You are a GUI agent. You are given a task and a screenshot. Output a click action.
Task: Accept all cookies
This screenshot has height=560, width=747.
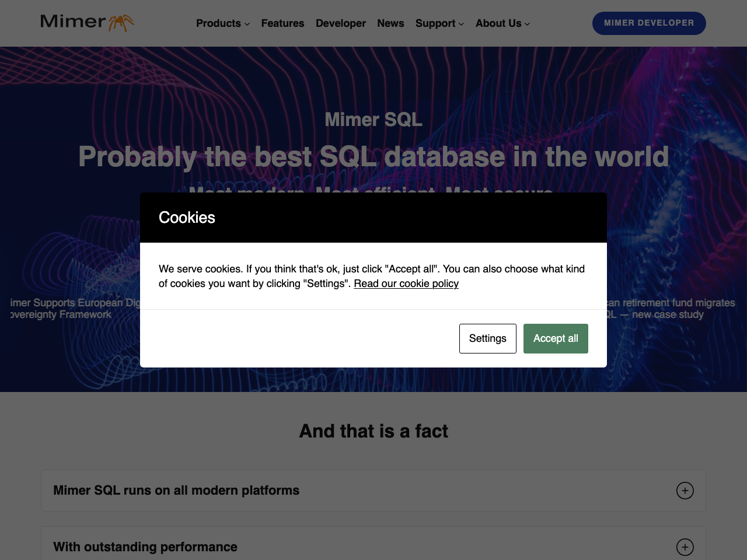pos(555,338)
